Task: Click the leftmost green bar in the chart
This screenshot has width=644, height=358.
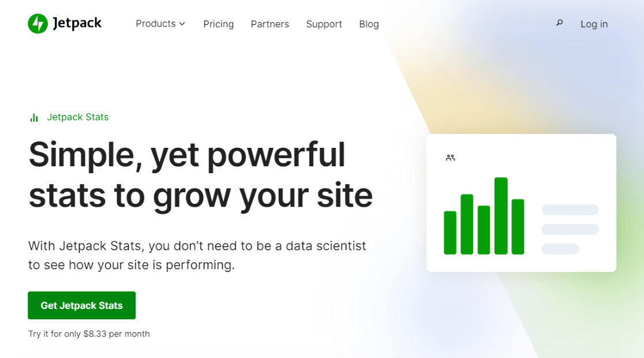Action: pyautogui.click(x=450, y=233)
